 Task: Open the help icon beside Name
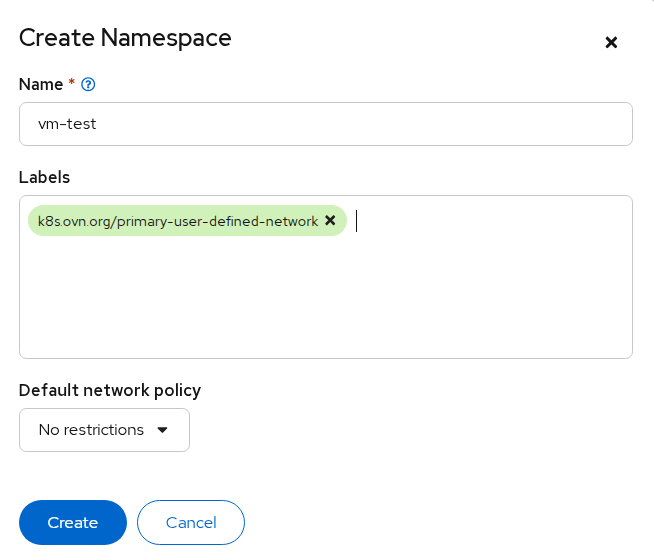click(x=88, y=85)
